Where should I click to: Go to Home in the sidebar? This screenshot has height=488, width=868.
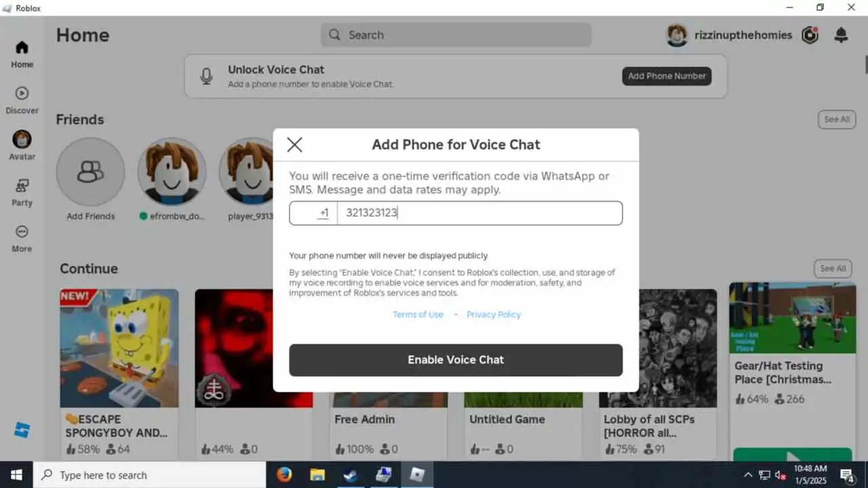pos(22,54)
